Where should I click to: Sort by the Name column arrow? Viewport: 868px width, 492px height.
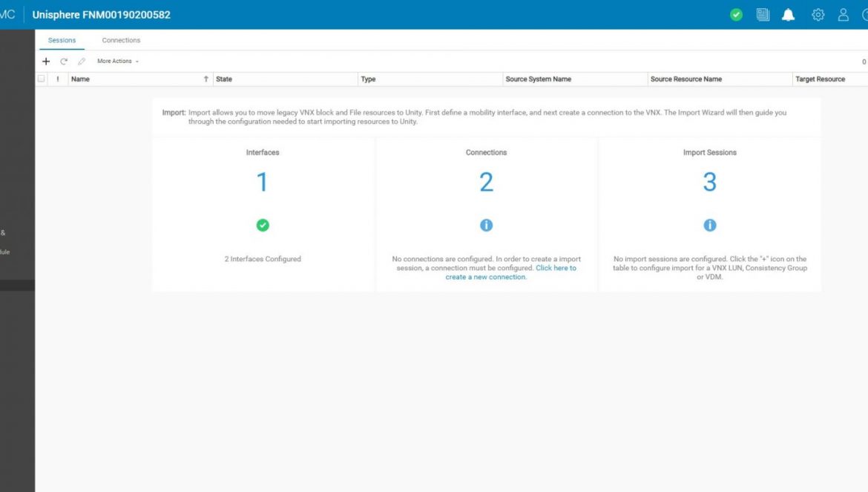pyautogui.click(x=206, y=79)
